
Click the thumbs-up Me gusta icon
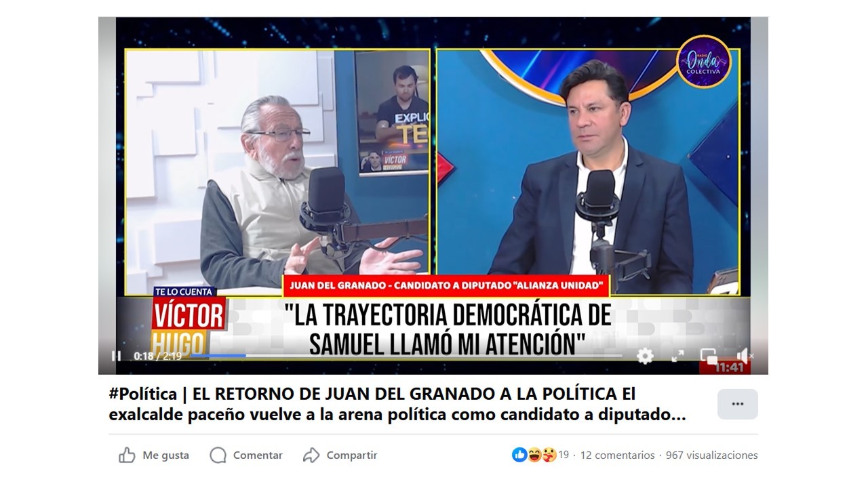(x=127, y=455)
